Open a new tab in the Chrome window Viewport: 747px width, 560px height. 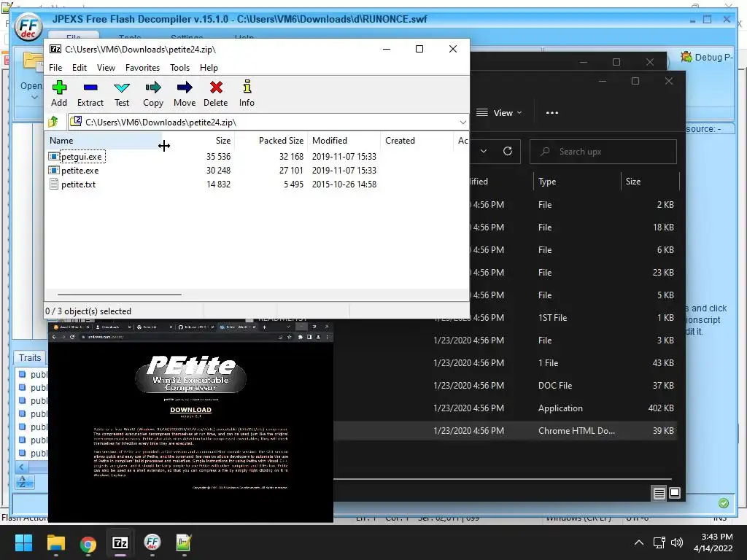click(x=264, y=327)
